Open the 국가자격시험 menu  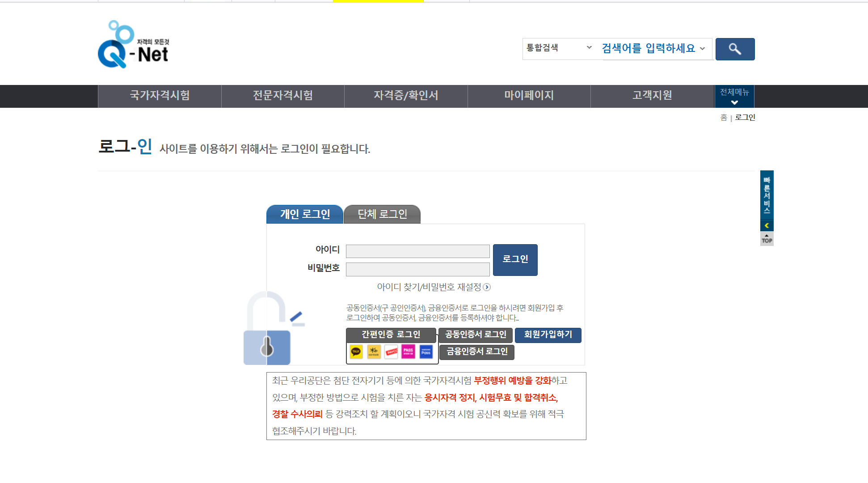coord(160,96)
